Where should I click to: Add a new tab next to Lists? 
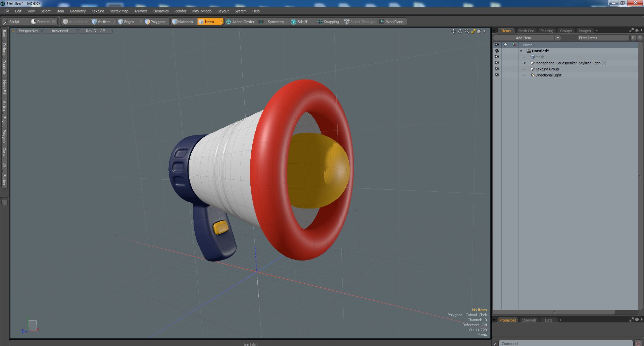point(560,320)
